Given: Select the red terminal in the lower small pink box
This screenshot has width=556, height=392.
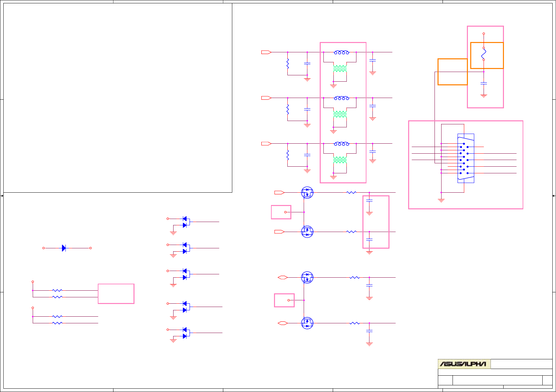Looking at the screenshot, I should click(x=289, y=300).
